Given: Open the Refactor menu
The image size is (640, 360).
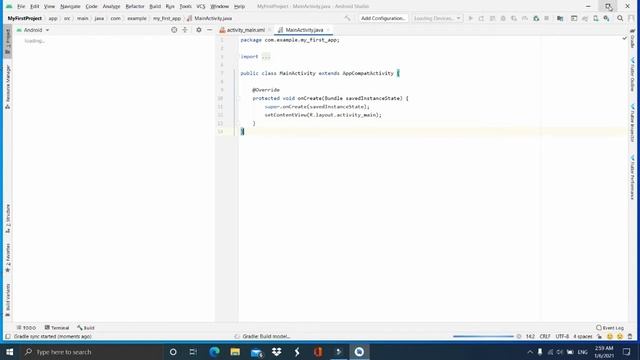Looking at the screenshot, I should [x=135, y=7].
